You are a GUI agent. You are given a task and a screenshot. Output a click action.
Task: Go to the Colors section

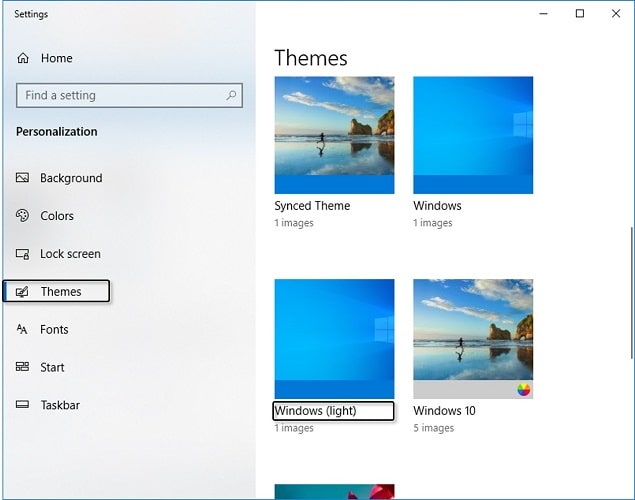click(45, 215)
